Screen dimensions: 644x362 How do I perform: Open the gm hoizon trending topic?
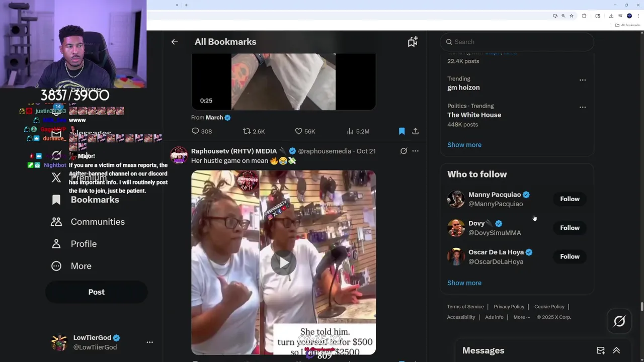(x=463, y=87)
